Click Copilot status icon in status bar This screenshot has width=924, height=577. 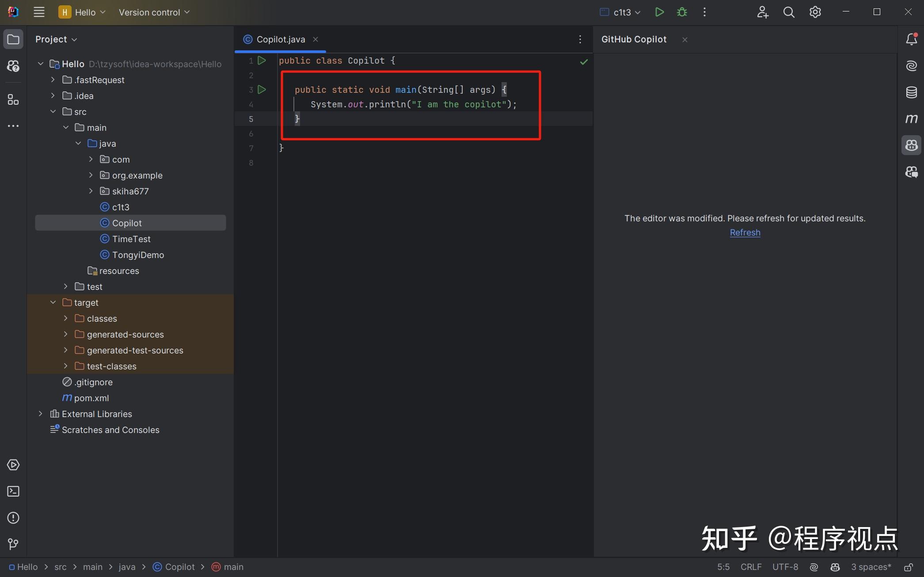click(835, 567)
